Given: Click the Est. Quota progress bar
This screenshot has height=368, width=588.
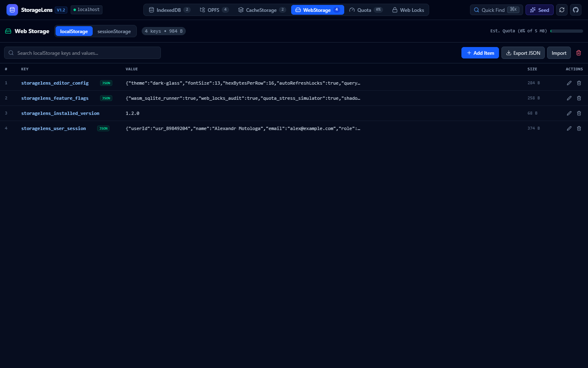Looking at the screenshot, I should pyautogui.click(x=567, y=31).
